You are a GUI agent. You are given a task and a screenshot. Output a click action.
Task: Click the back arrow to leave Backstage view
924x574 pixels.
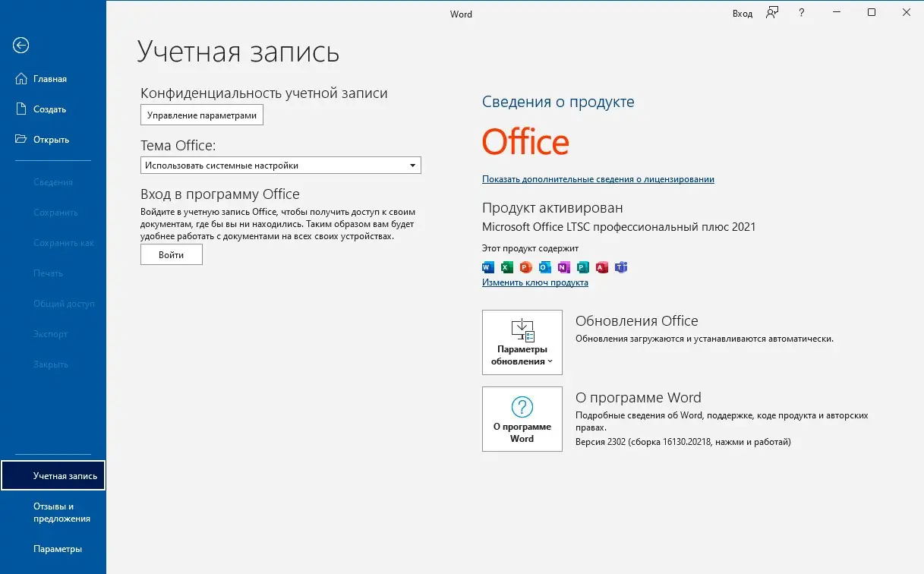click(20, 46)
